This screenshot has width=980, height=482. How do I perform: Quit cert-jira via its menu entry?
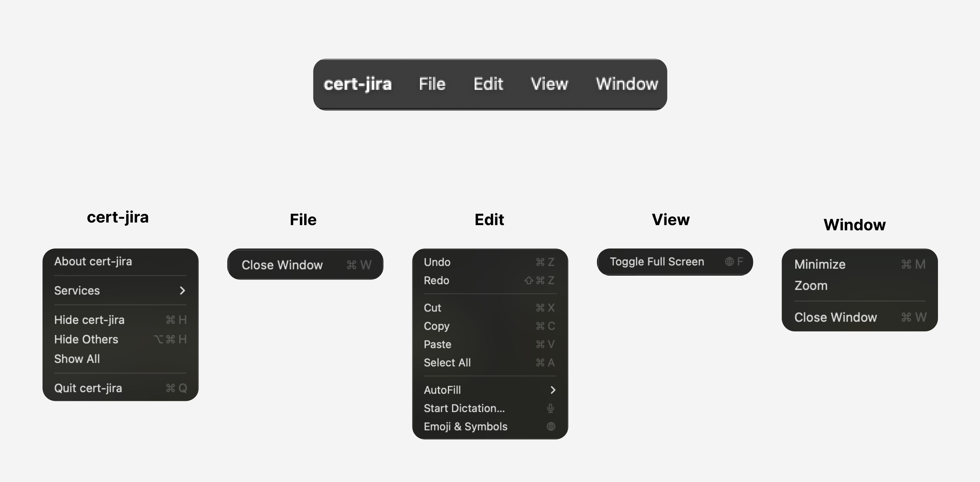click(88, 388)
